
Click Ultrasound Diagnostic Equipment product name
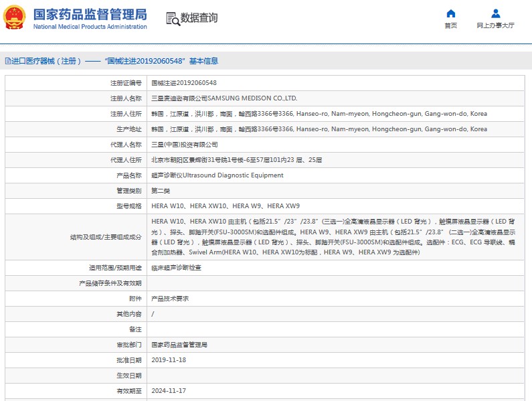(x=217, y=175)
